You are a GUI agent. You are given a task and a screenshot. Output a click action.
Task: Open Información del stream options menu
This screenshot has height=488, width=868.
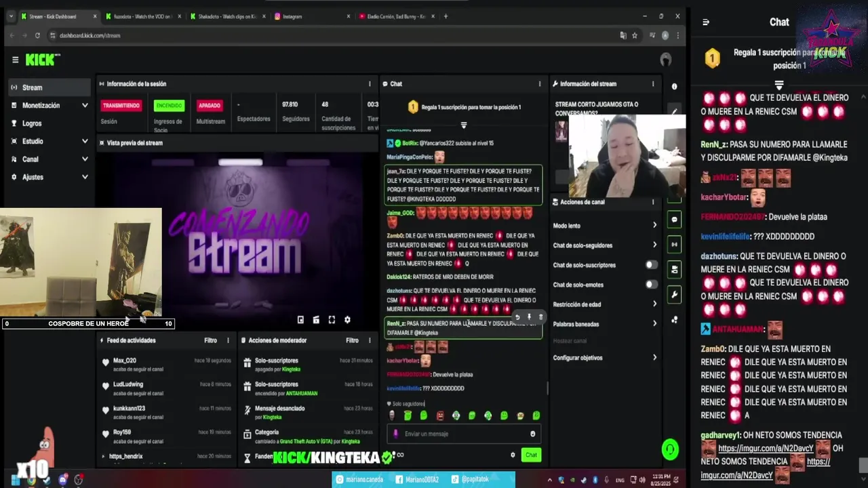[x=653, y=84]
